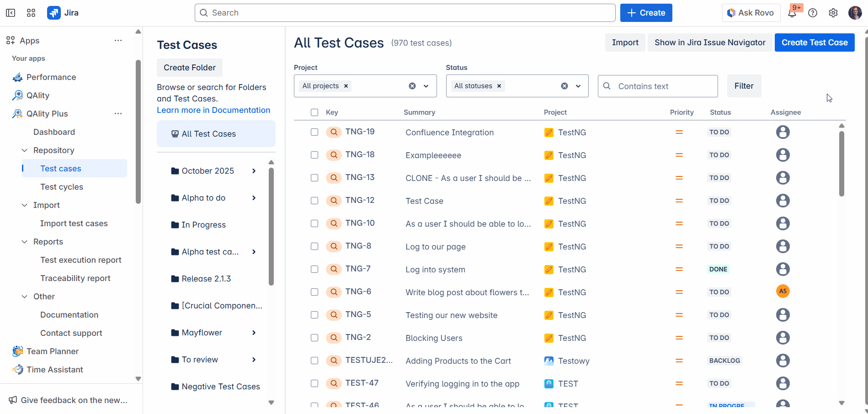Focus the top Search field
Screen dimensions: 868x414
pyautogui.click(x=405, y=13)
